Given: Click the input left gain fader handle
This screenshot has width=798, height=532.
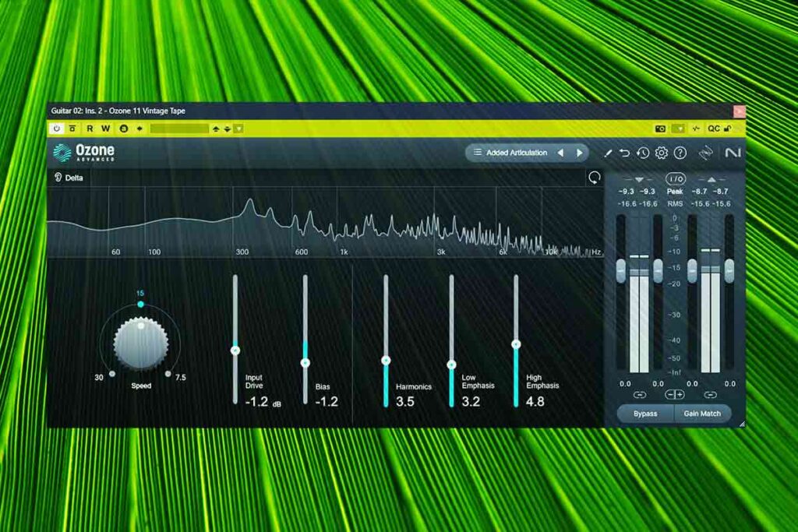Looking at the screenshot, I should point(621,270).
